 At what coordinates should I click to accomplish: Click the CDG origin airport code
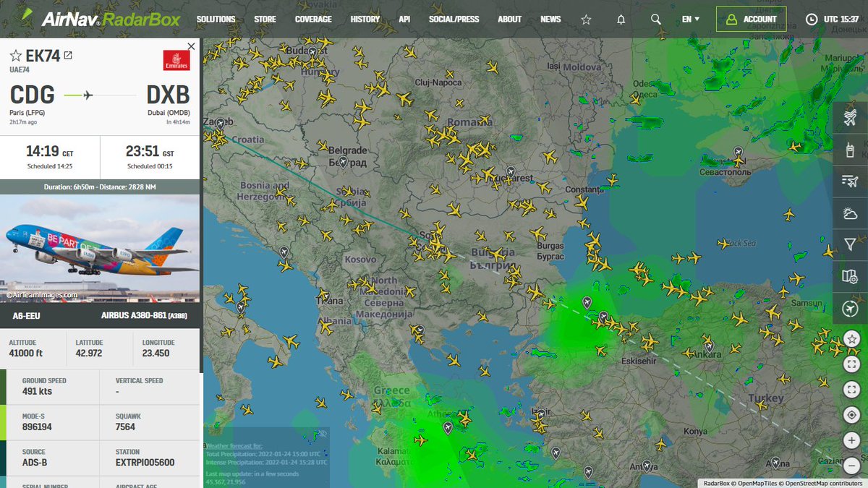[33, 95]
